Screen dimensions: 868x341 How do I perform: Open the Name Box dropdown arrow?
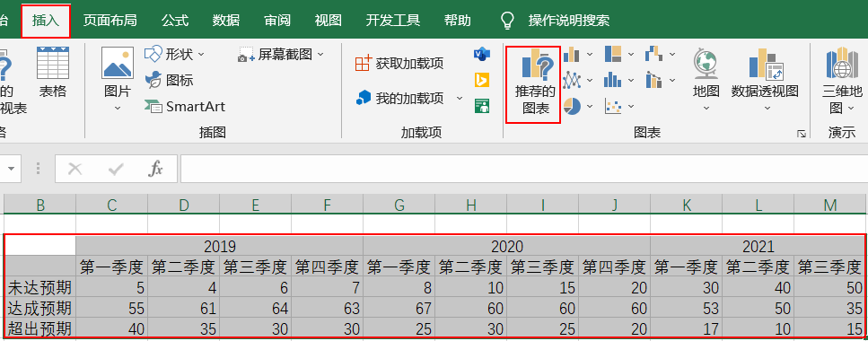coord(11,169)
